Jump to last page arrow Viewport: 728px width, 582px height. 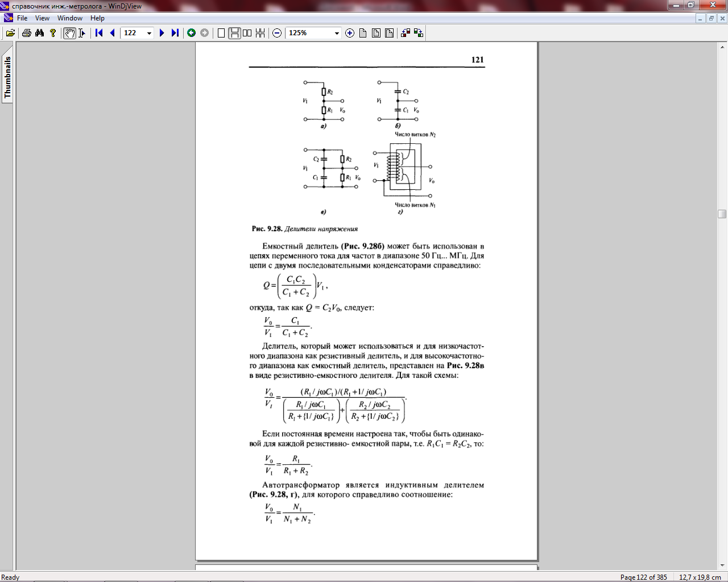pyautogui.click(x=175, y=33)
